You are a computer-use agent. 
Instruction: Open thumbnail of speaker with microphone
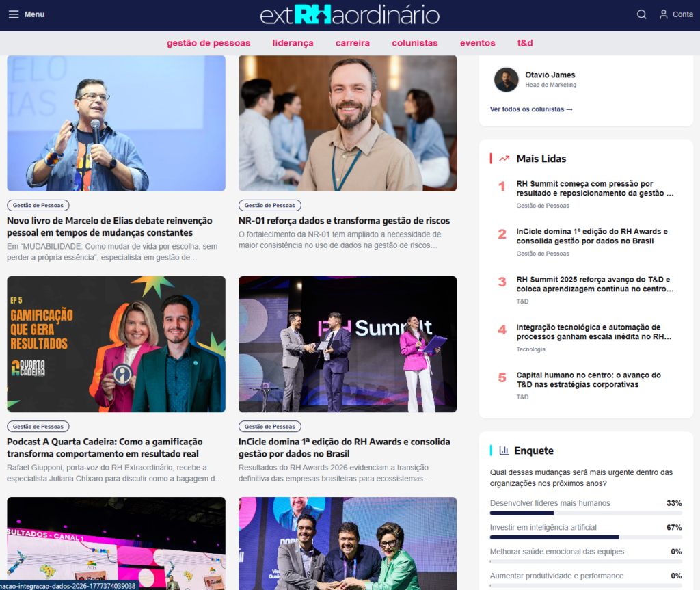(116, 123)
